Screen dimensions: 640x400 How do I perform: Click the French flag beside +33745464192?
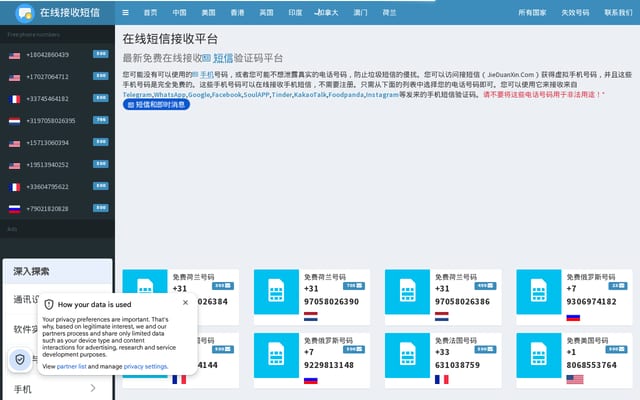click(14, 99)
